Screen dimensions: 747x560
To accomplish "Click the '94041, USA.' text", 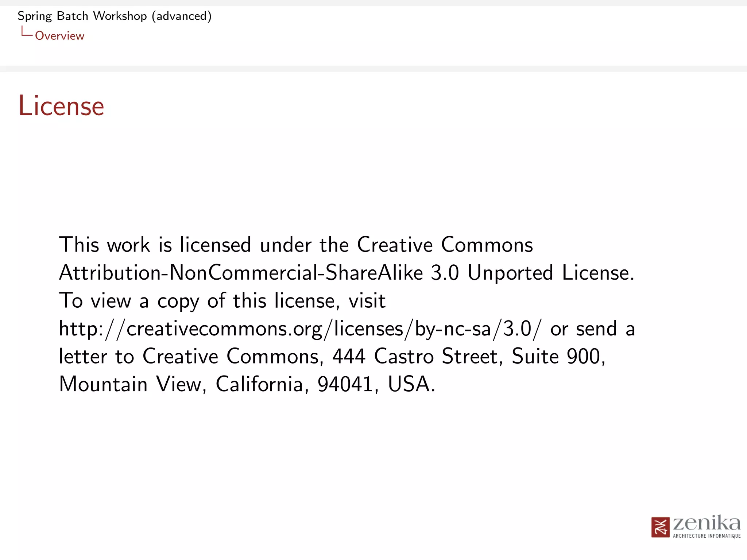I will pyautogui.click(x=376, y=384).
